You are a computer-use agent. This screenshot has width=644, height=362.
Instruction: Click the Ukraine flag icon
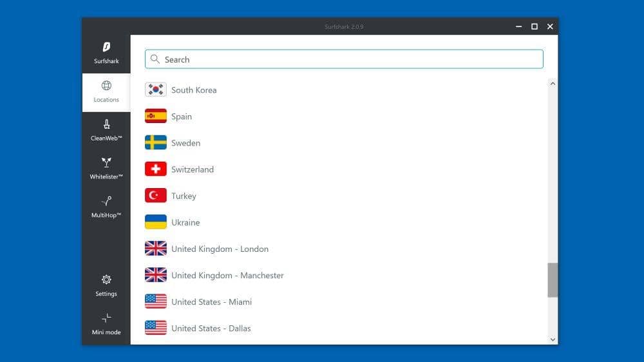pos(156,222)
